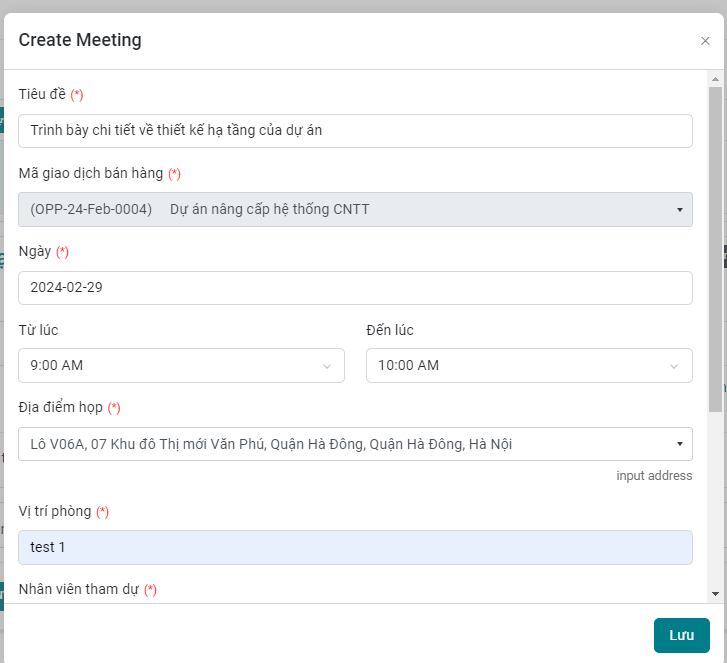Click the dialog's vertical scrollbar thumb
Viewport: 727px width, 663px height.
pos(715,250)
